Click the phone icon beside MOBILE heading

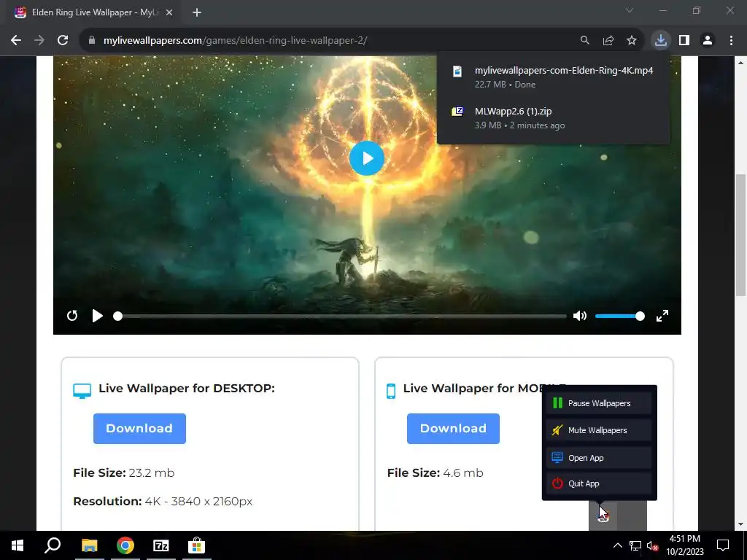tap(391, 391)
